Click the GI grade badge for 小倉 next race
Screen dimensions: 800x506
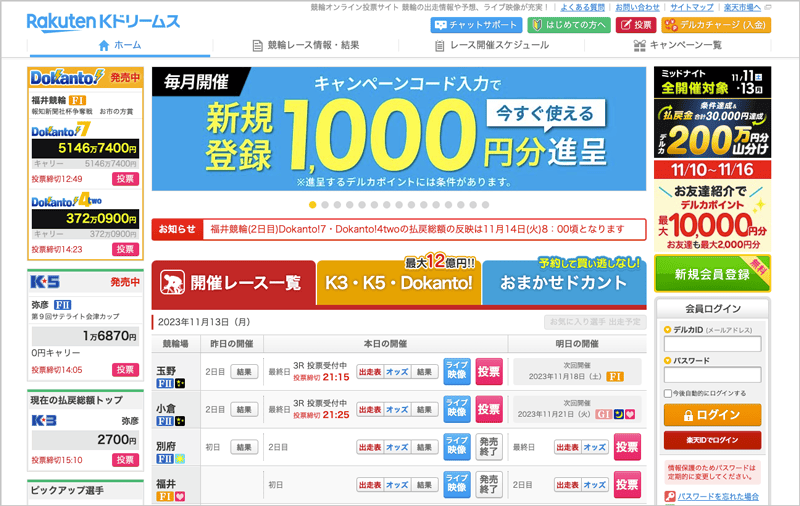(x=604, y=414)
